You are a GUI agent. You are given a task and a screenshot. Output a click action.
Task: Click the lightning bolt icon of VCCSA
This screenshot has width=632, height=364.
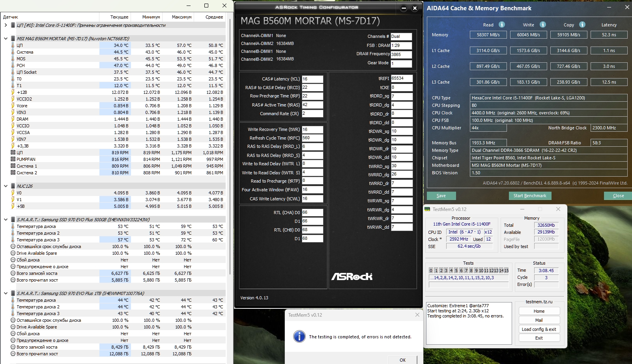pos(13,133)
